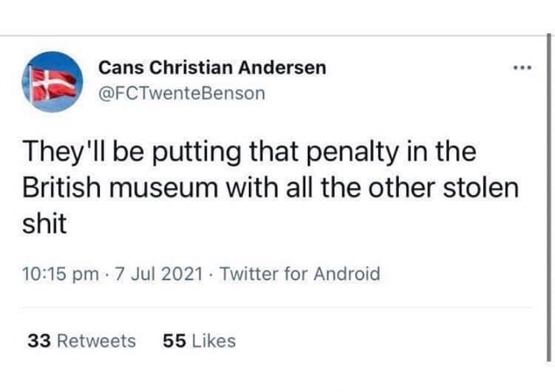Click the 10:15 pm timestamp

coord(61,274)
